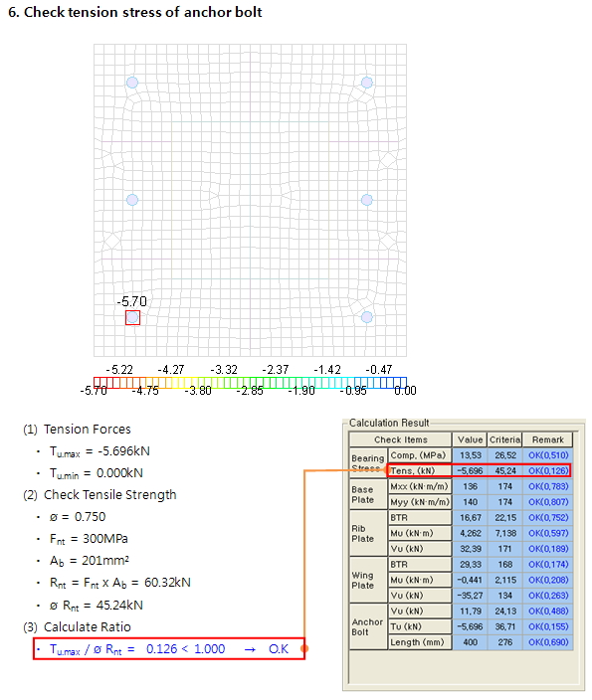The height and width of the screenshot is (700, 592).
Task: Click the '-2.85' legend label
Action: pos(250,391)
